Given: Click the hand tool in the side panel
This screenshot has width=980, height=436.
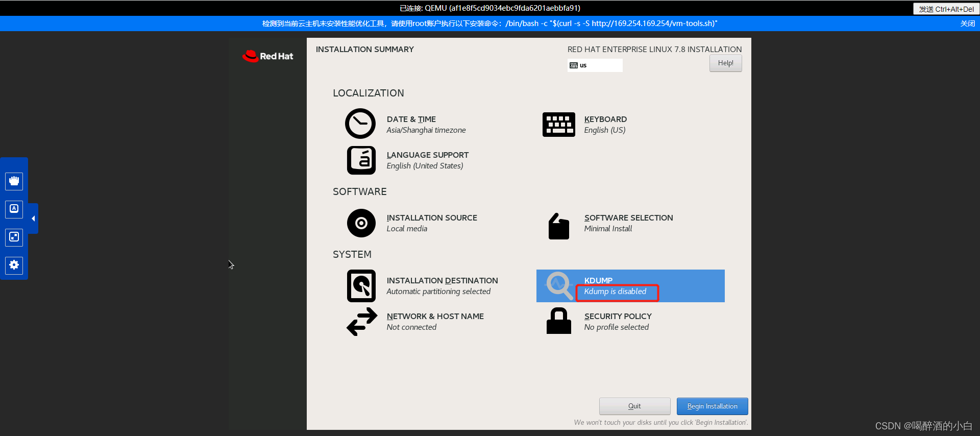Looking at the screenshot, I should (x=14, y=181).
